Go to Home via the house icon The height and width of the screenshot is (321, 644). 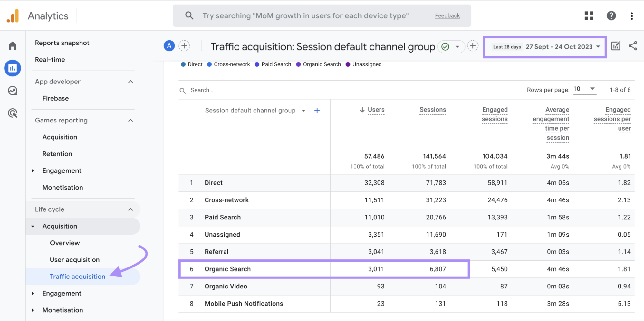[x=13, y=46]
